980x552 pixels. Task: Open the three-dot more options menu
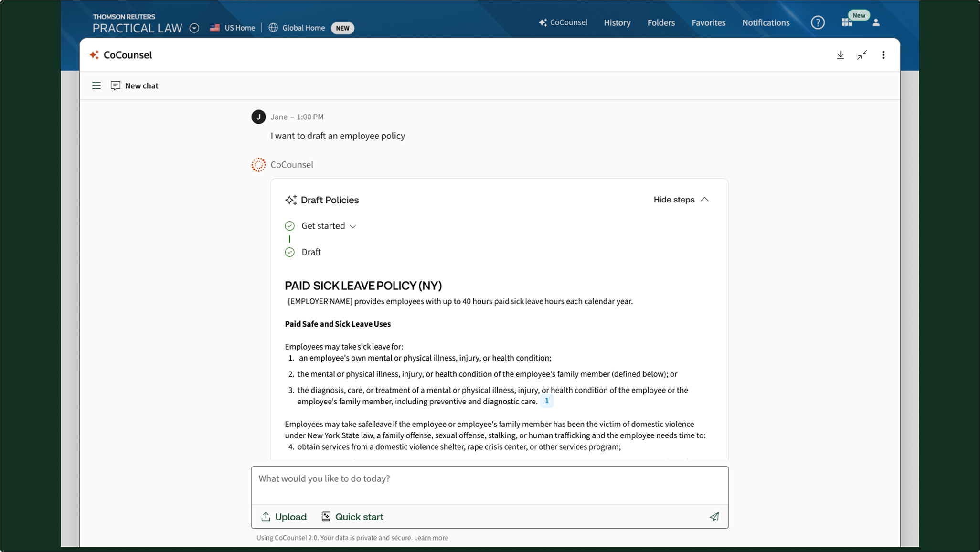[x=883, y=55]
